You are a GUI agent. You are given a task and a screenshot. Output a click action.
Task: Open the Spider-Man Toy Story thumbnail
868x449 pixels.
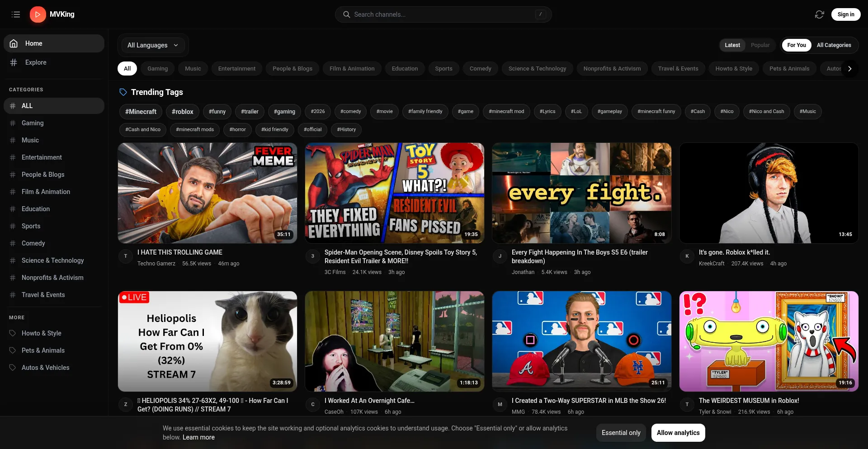coord(395,193)
